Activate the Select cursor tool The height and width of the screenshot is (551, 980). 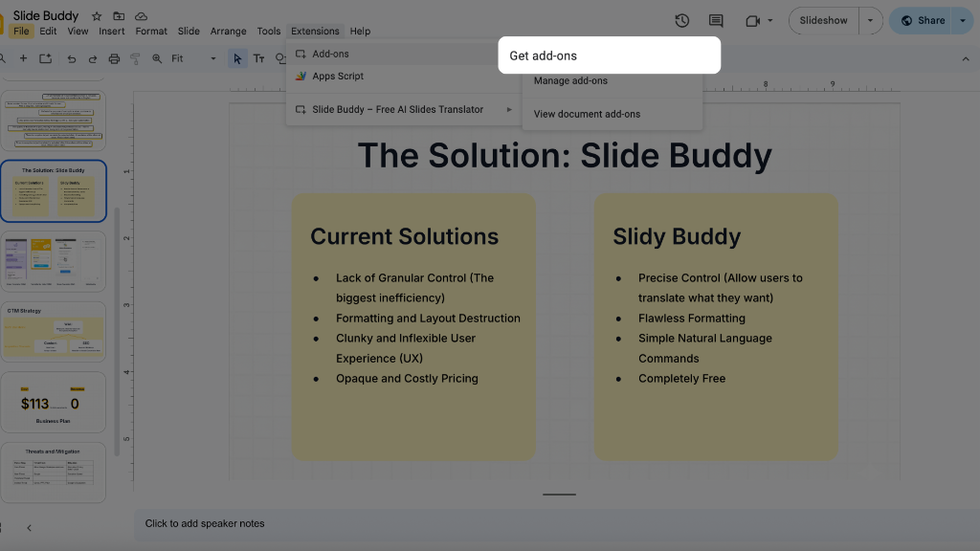[234, 58]
